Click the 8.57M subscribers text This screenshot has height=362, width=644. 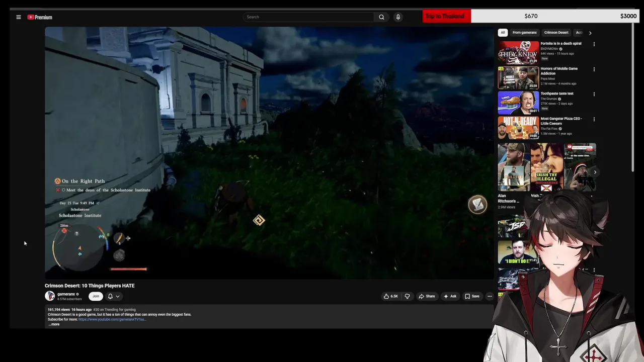coord(69,299)
